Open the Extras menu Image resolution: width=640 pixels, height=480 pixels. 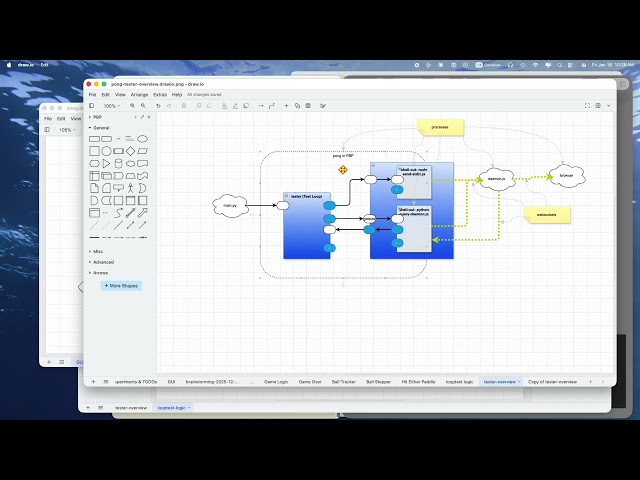point(160,95)
